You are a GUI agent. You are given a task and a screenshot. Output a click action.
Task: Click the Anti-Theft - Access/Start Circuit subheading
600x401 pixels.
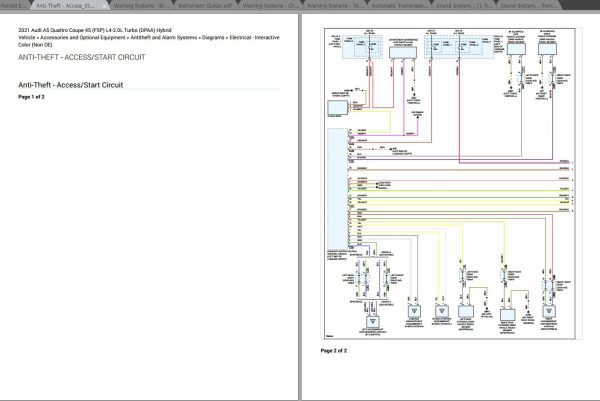point(71,85)
